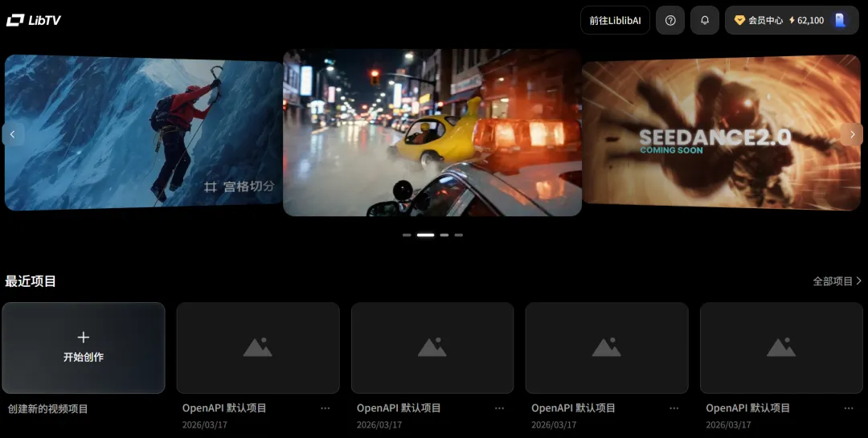
Task: Click the plus icon on 开始创作
Action: pyautogui.click(x=84, y=338)
